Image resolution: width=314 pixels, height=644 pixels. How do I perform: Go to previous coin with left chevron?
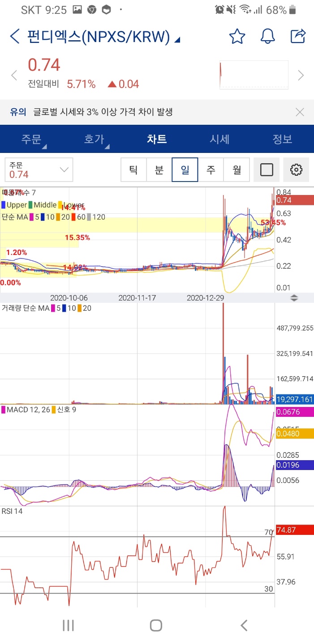(x=14, y=75)
